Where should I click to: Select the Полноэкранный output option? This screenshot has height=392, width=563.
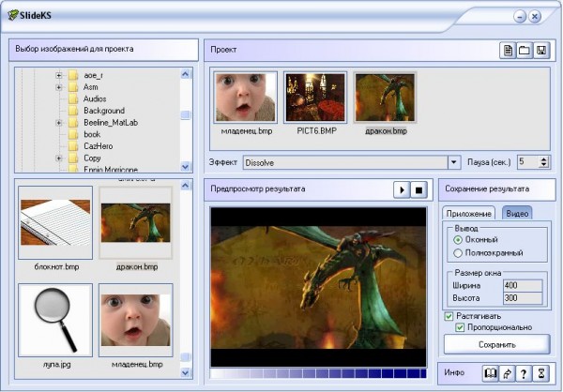(458, 252)
